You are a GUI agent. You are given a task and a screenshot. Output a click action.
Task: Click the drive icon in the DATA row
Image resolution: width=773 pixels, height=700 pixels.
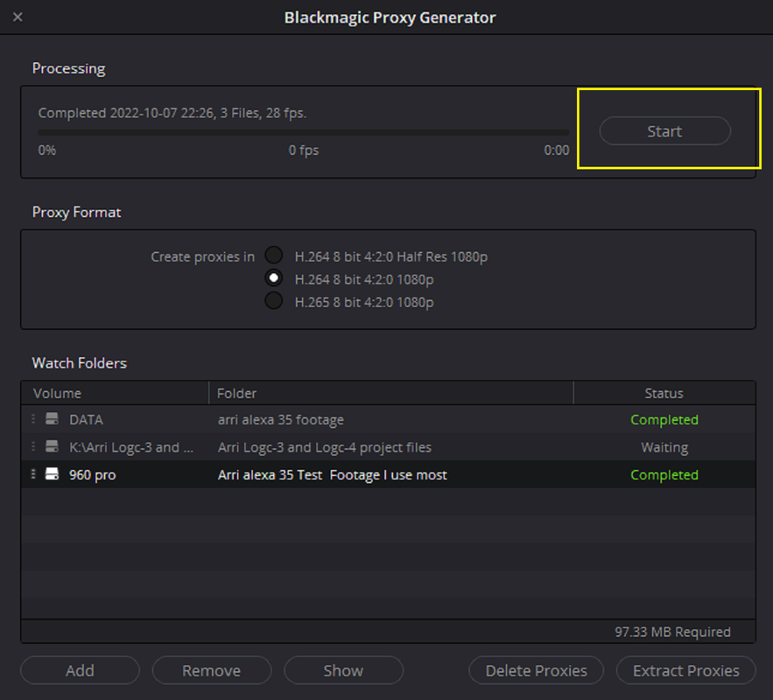(x=52, y=419)
